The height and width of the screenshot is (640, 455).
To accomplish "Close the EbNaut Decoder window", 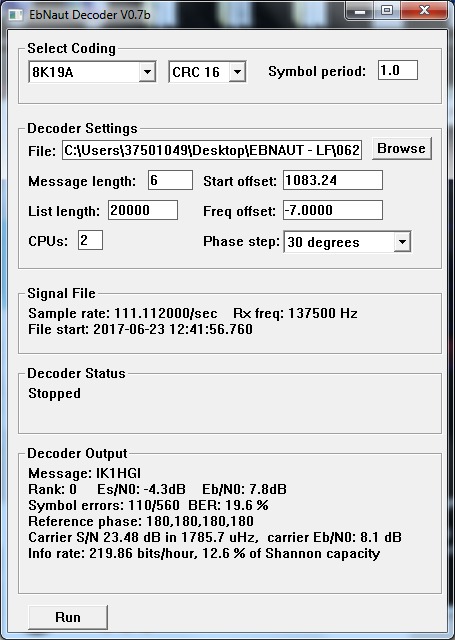I will [x=424, y=11].
